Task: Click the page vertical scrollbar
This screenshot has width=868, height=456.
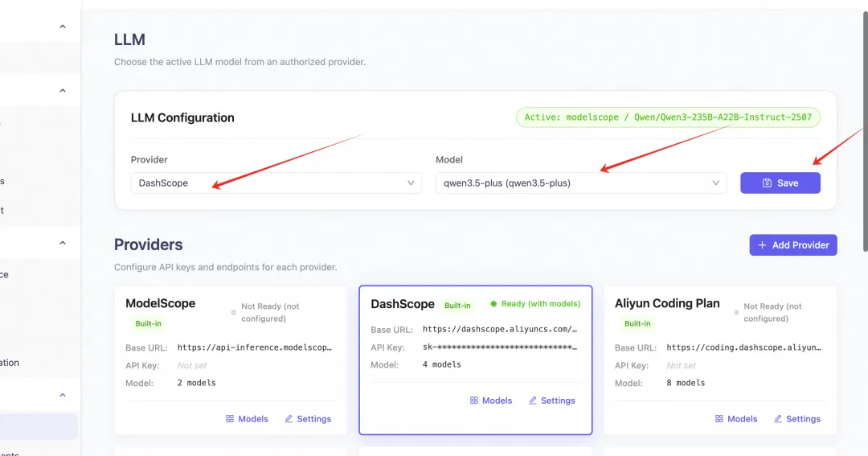Action: [x=865, y=132]
